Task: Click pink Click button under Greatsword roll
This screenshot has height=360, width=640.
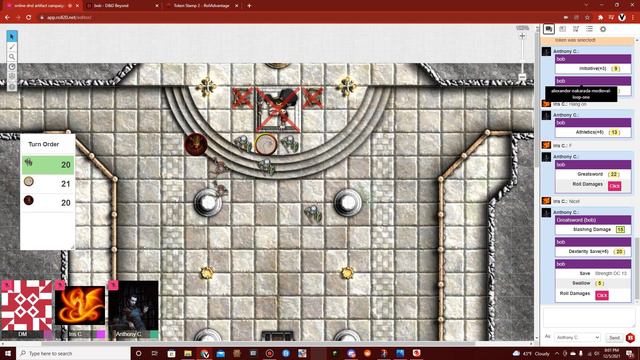Action: pyautogui.click(x=614, y=186)
